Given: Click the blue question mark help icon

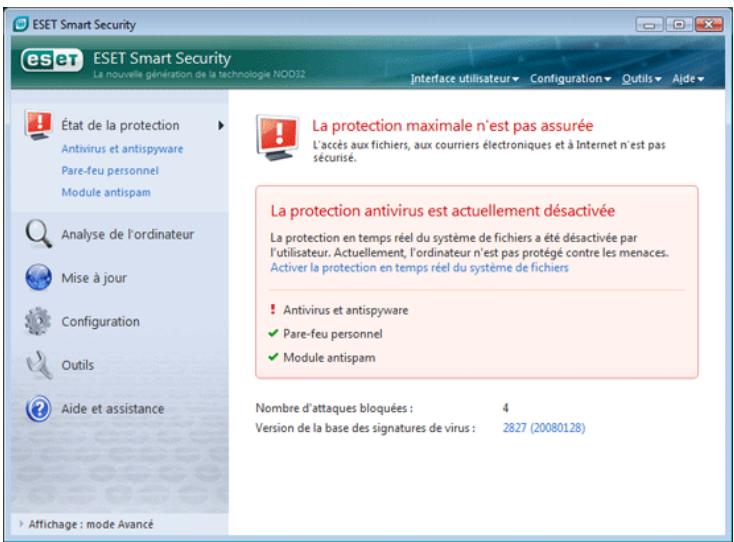Looking at the screenshot, I should click(38, 409).
